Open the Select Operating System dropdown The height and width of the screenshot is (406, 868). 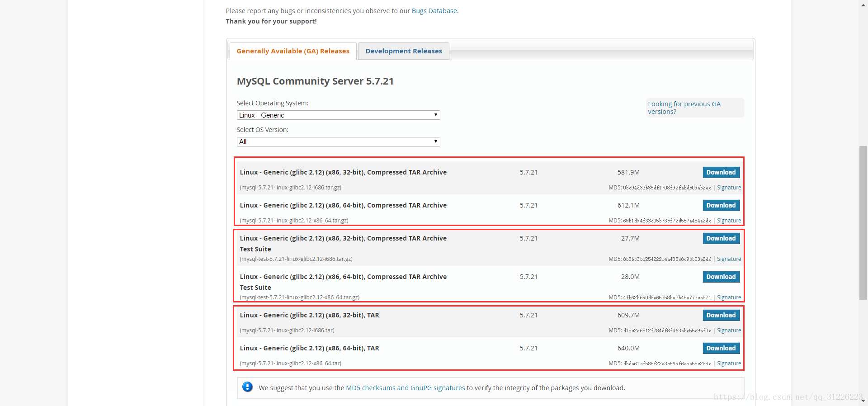(338, 115)
